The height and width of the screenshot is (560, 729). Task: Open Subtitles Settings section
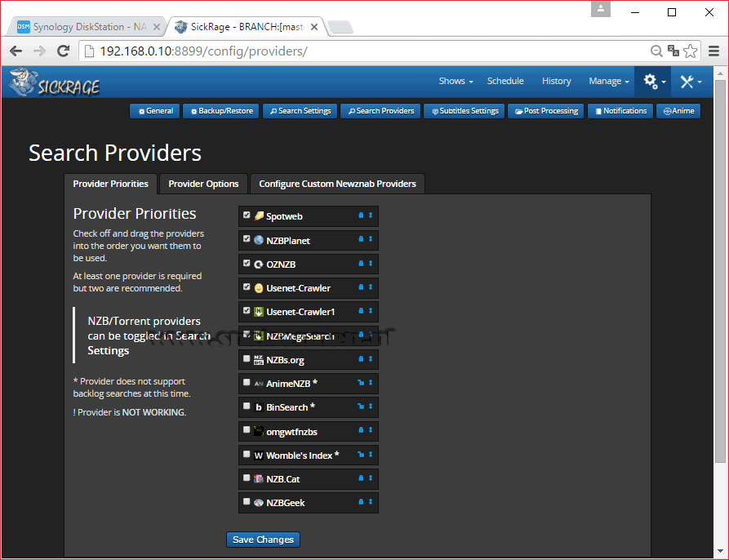point(464,111)
